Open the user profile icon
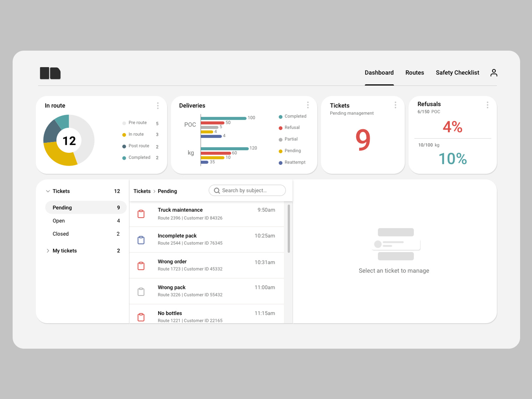Screen dimensions: 532x399 [x=494, y=72]
